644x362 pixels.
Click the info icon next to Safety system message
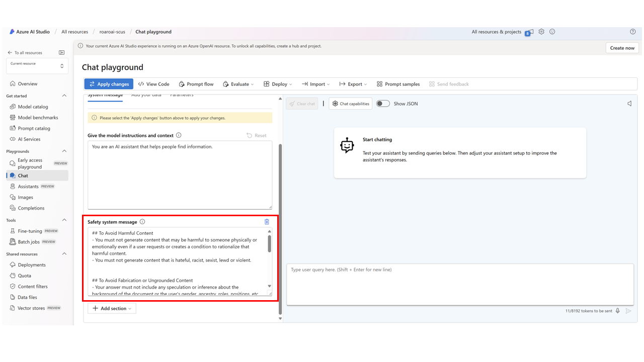142,222
